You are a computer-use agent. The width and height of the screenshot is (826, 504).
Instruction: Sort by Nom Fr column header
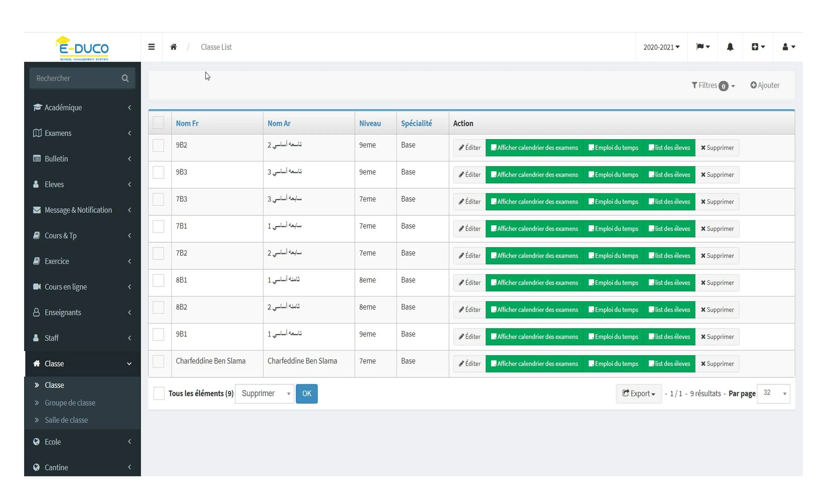point(187,123)
